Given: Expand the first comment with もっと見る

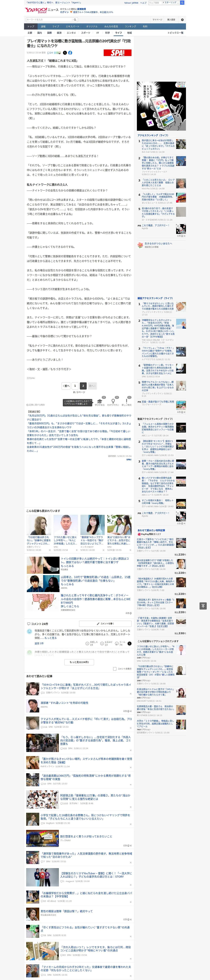Looking at the screenshot, I should point(50,638).
